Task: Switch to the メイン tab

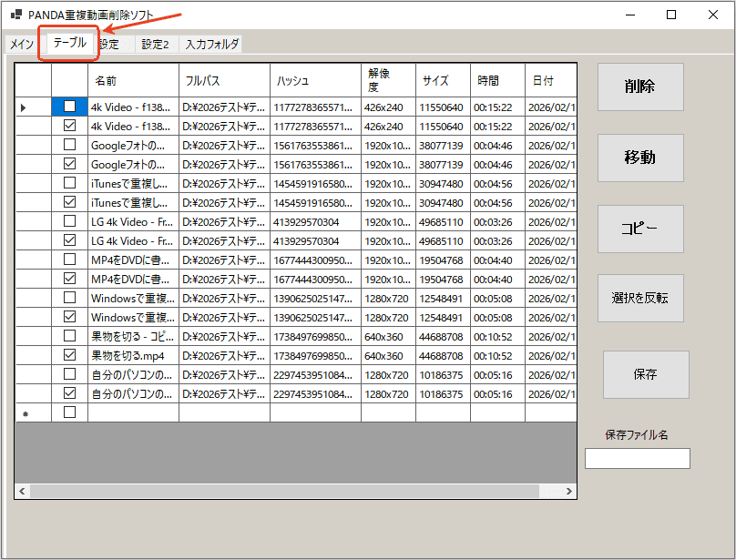Action: coord(22,44)
